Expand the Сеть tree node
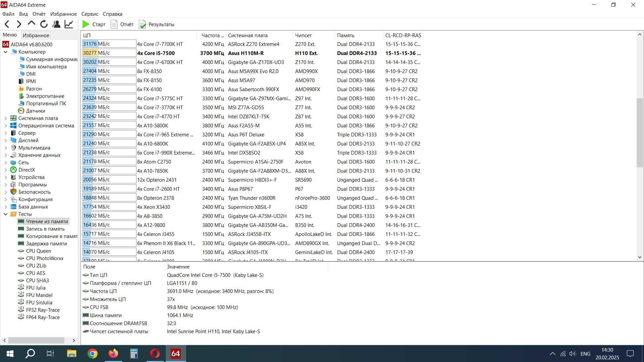 point(5,163)
